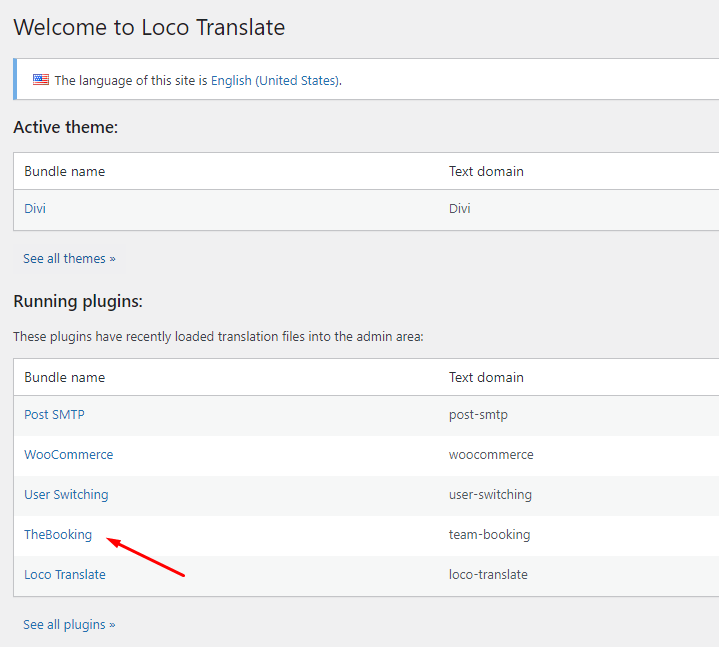Open the English (United States) language link
The height and width of the screenshot is (647, 719).
(274, 81)
